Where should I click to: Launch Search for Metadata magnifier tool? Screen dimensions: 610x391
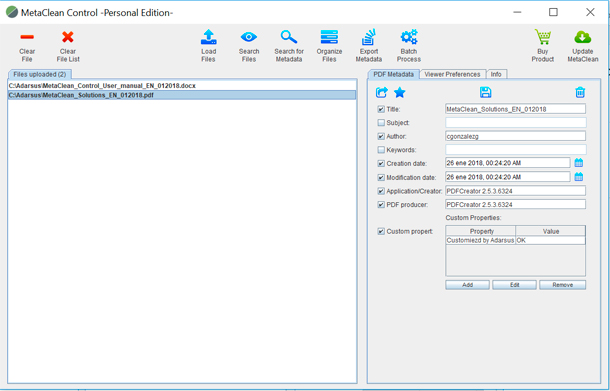pos(289,37)
